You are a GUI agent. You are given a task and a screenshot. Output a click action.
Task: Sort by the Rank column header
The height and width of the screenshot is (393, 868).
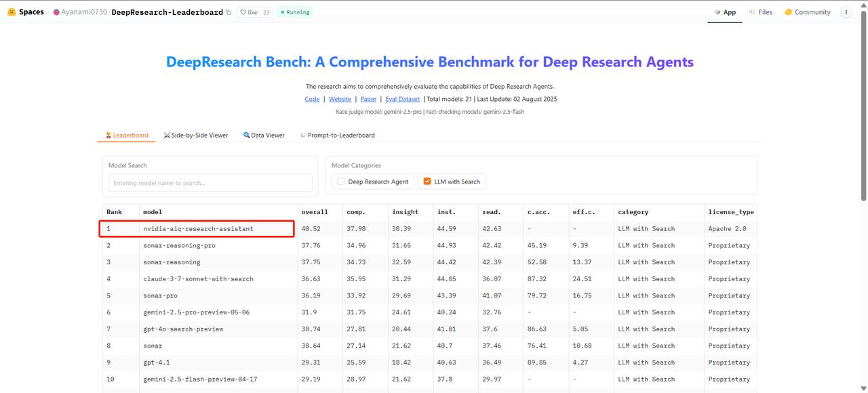tap(121, 212)
